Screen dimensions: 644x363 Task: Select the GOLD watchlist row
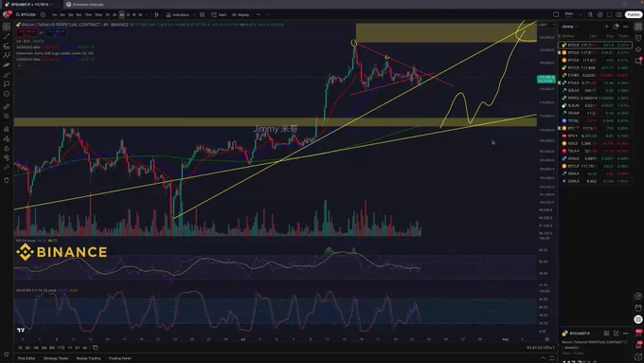(x=596, y=143)
